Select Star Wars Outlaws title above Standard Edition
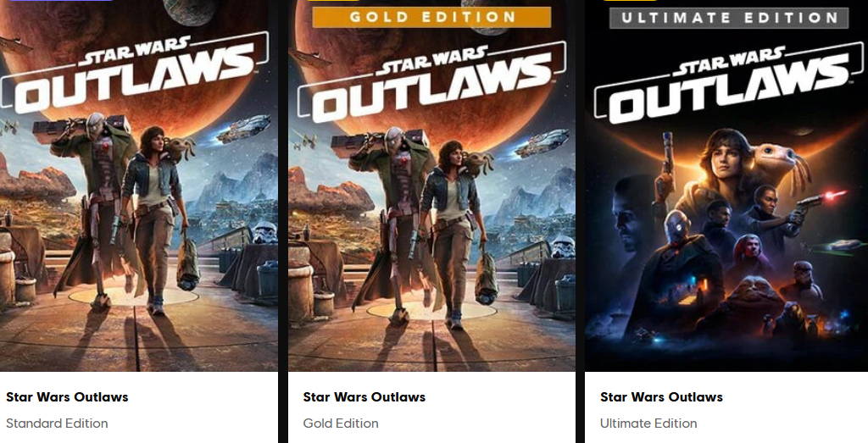 click(67, 397)
